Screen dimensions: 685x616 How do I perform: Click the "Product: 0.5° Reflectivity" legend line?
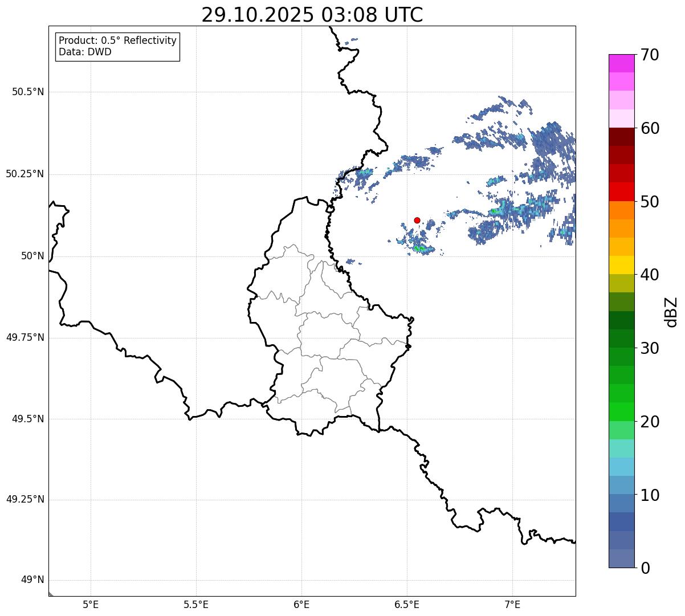(x=117, y=41)
